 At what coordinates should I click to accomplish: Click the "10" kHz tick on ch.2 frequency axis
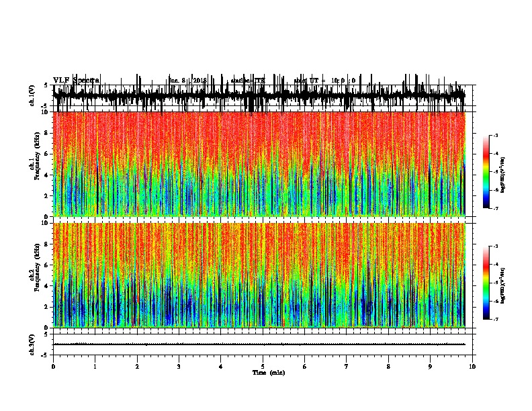pyautogui.click(x=46, y=223)
